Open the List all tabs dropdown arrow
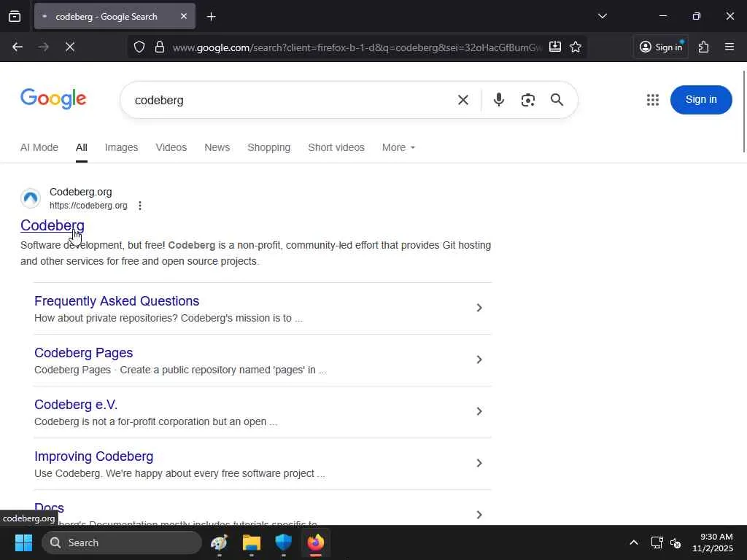 point(602,16)
